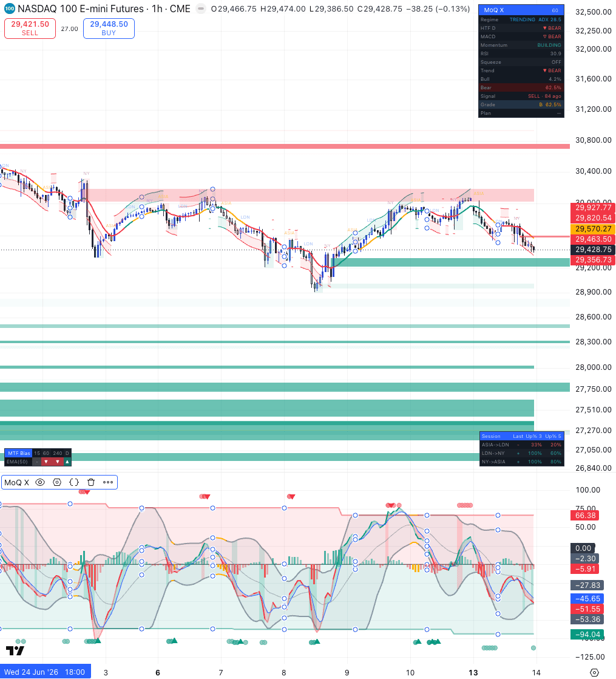
Task: Click the black 29,428.75 last price label
Action: pyautogui.click(x=593, y=250)
